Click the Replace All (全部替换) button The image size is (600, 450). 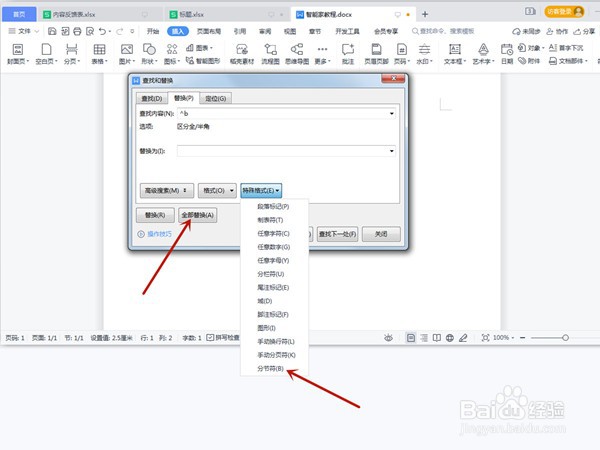pos(197,215)
